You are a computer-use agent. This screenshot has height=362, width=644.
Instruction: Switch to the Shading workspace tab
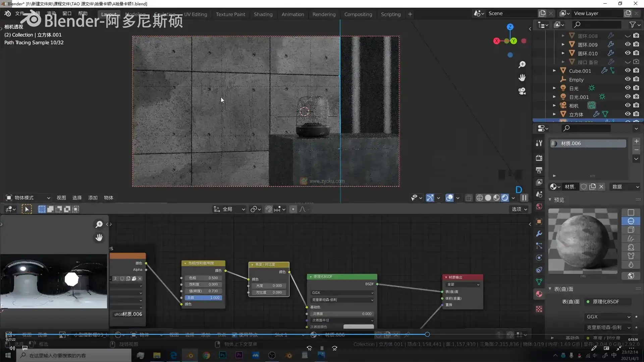(x=263, y=14)
